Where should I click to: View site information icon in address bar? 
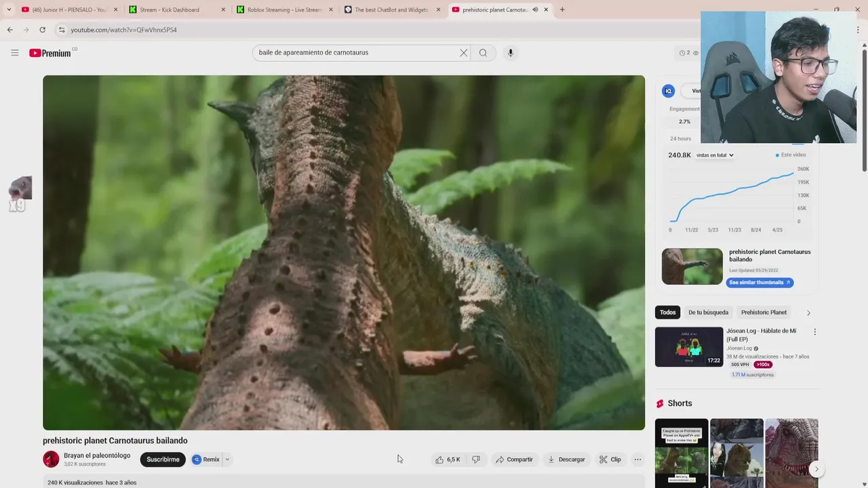tap(61, 30)
